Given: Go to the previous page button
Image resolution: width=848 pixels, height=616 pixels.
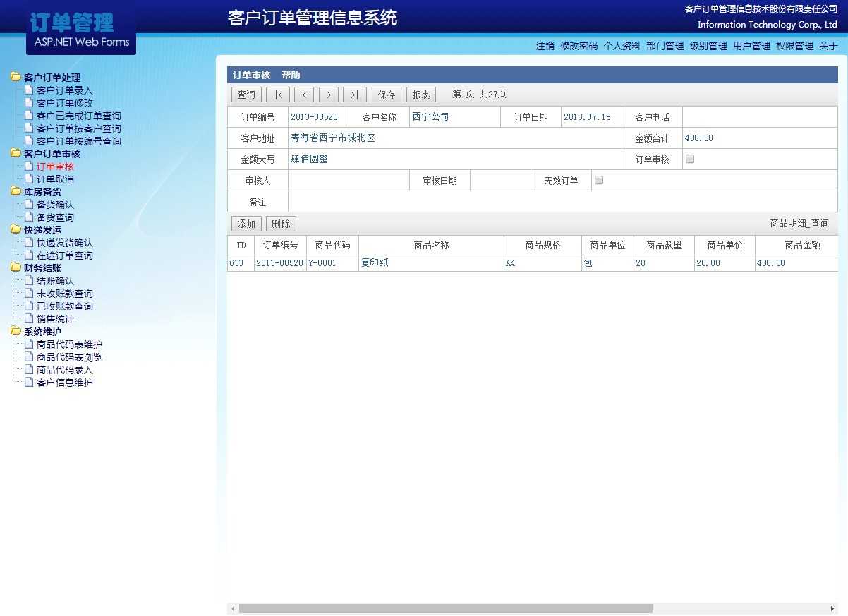Looking at the screenshot, I should (x=304, y=95).
